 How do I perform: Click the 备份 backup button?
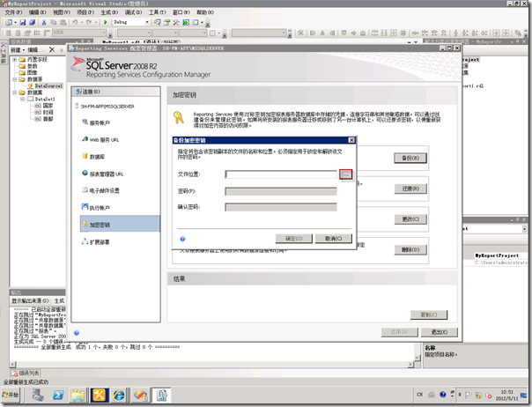(410, 159)
